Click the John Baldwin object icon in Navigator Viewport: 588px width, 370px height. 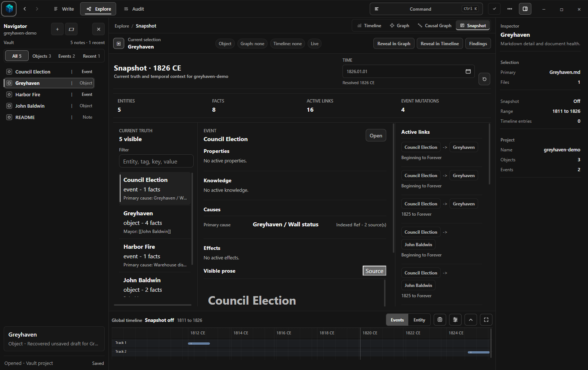click(9, 106)
